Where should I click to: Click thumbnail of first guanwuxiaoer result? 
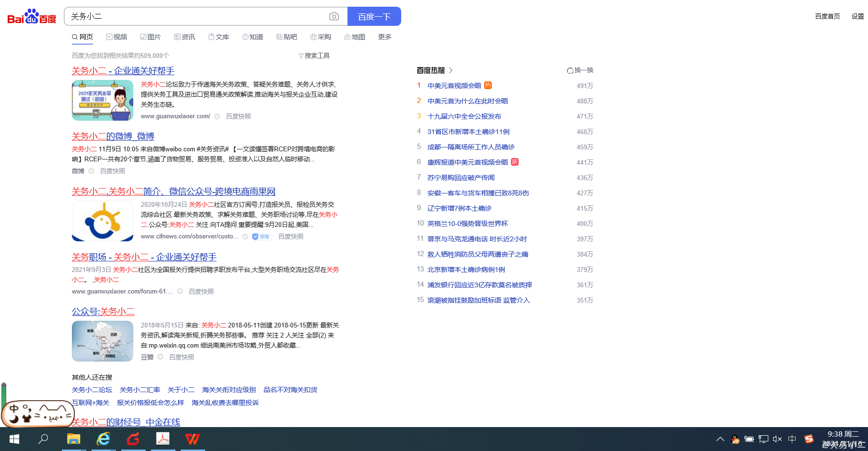click(x=103, y=100)
